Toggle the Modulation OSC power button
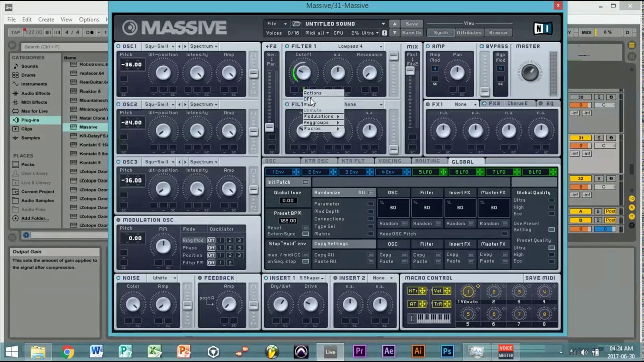The height and width of the screenshot is (362, 644). pyautogui.click(x=118, y=220)
